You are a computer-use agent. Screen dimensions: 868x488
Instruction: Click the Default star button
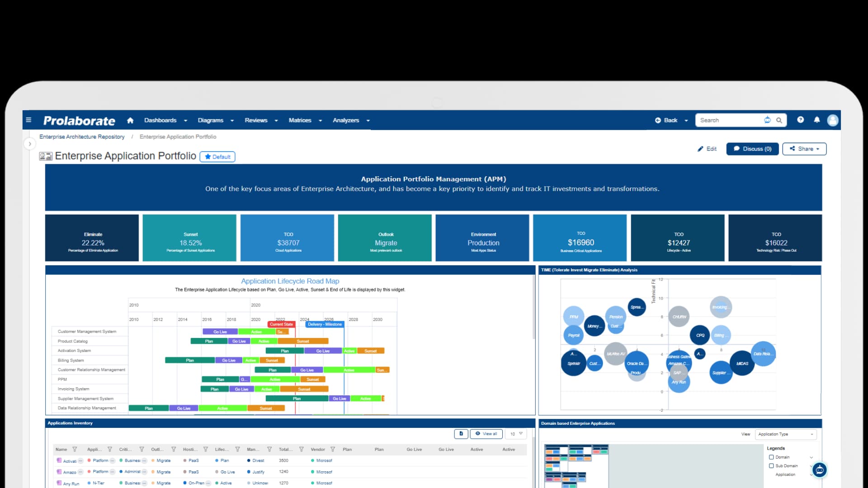coord(217,157)
